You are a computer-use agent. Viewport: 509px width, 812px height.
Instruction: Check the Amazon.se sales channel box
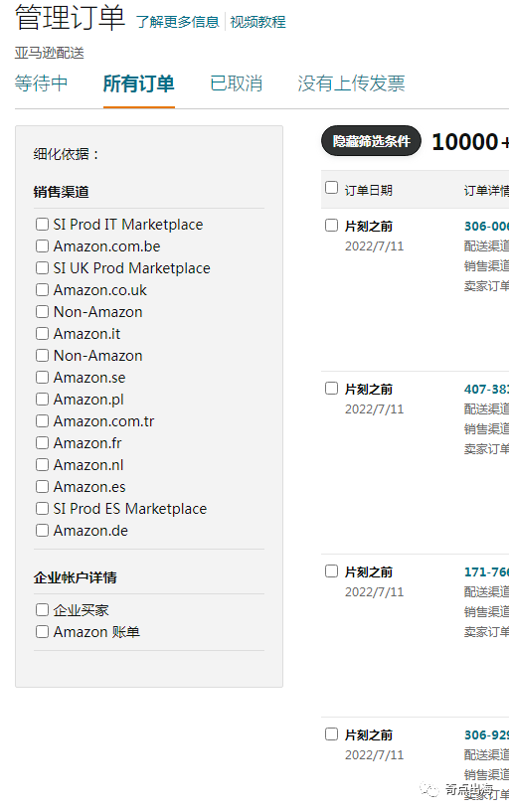pyautogui.click(x=42, y=378)
